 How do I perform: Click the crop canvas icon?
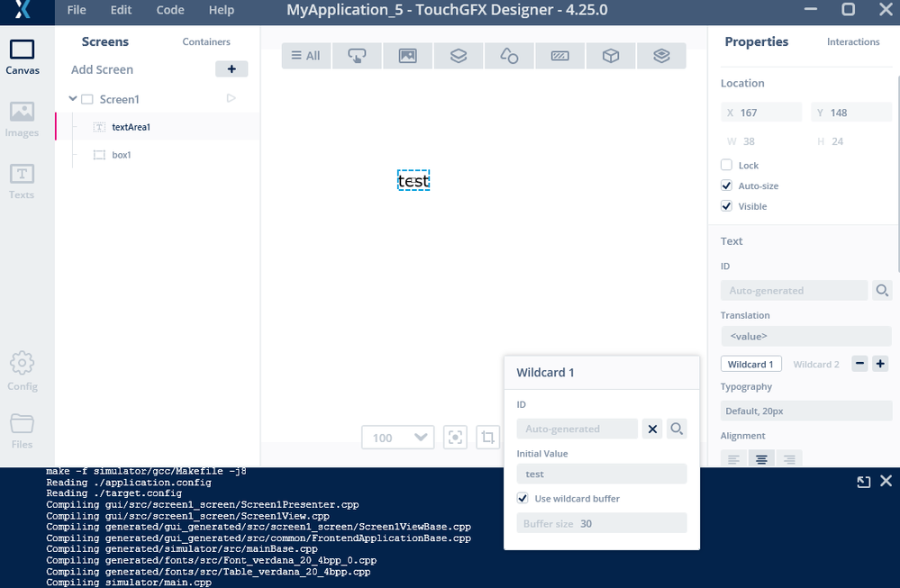tap(488, 438)
